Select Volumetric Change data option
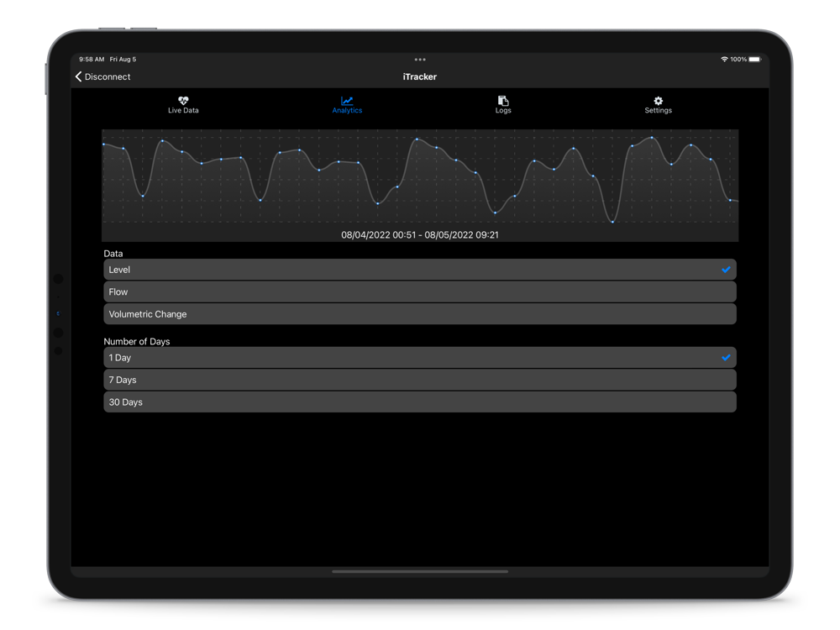This screenshot has width=840, height=630. pos(420,314)
